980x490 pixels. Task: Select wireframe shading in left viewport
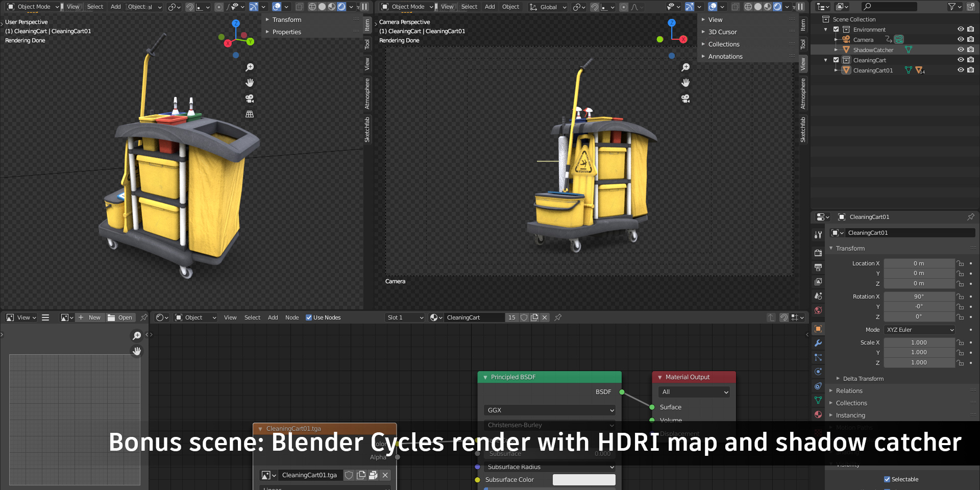click(312, 7)
